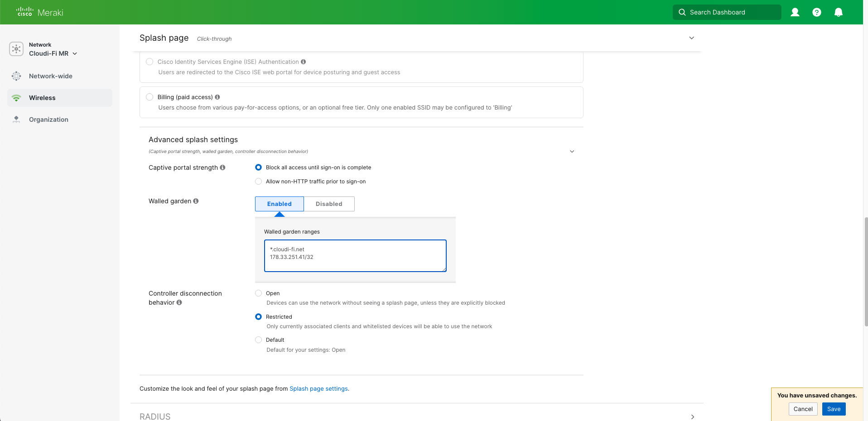Open the help menu icon
This screenshot has width=868, height=421.
[x=816, y=12]
